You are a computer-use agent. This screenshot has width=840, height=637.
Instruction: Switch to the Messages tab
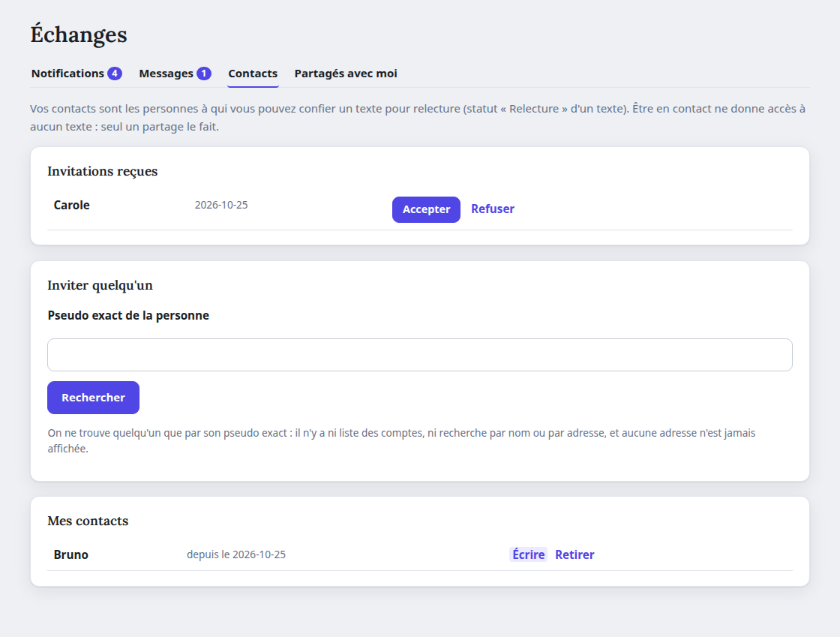pyautogui.click(x=175, y=74)
